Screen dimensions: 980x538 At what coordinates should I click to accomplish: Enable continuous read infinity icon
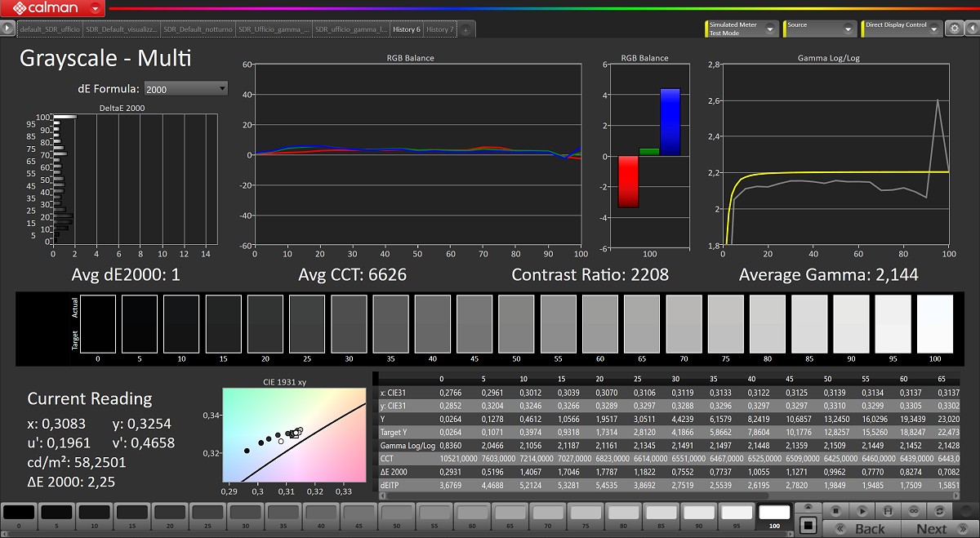(914, 510)
